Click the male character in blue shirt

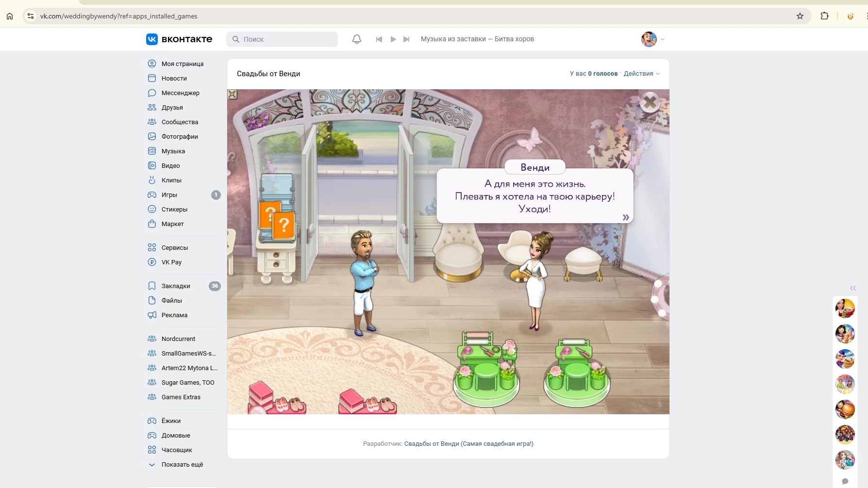click(x=364, y=283)
